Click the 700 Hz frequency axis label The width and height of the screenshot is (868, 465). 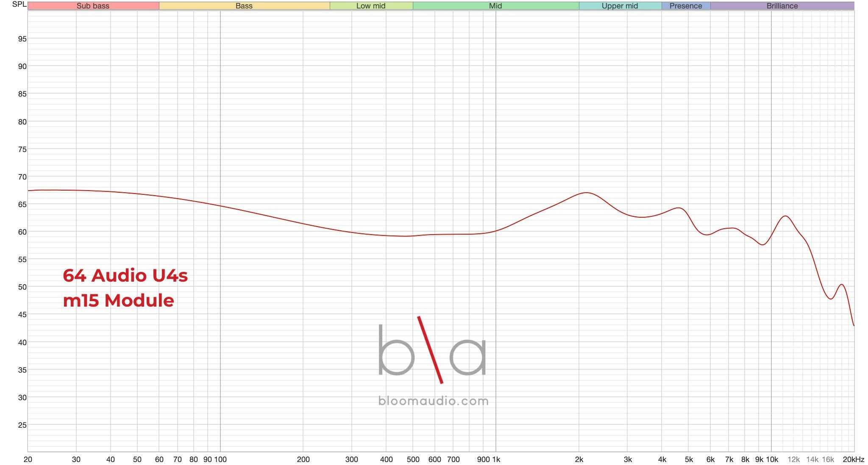coord(453,459)
